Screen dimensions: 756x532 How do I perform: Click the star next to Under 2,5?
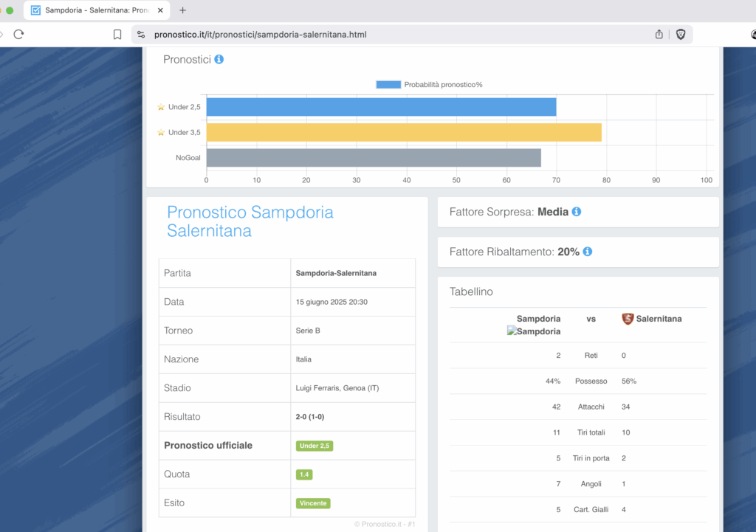point(161,107)
